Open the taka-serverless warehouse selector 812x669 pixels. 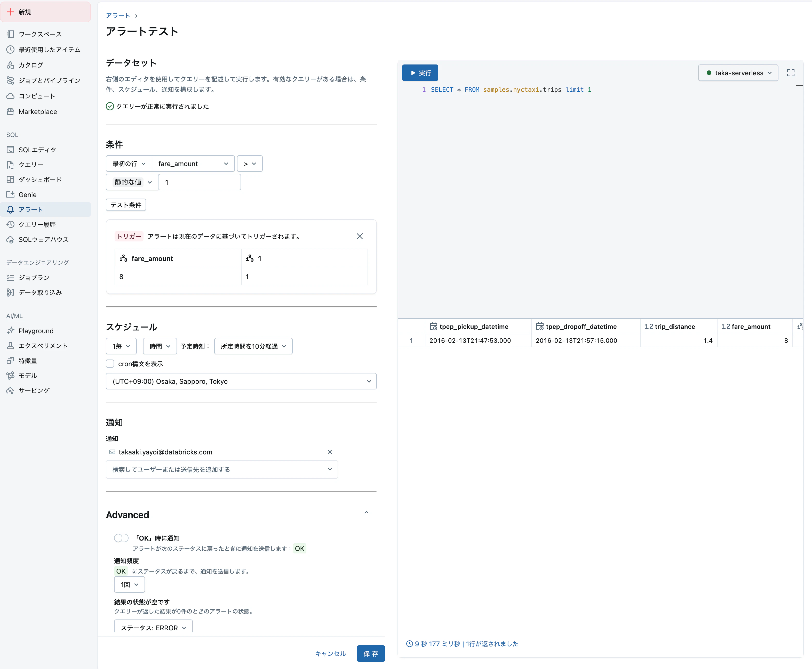pos(738,73)
